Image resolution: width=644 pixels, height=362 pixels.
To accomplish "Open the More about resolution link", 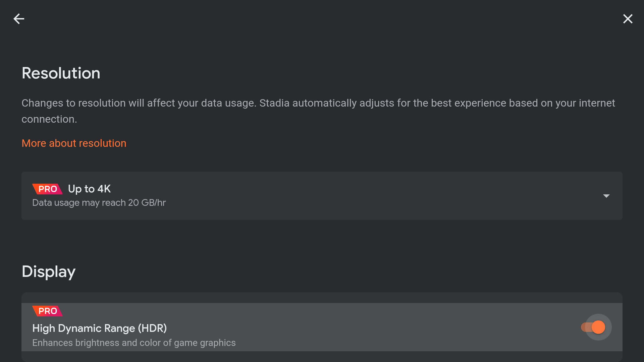I will coord(74,143).
